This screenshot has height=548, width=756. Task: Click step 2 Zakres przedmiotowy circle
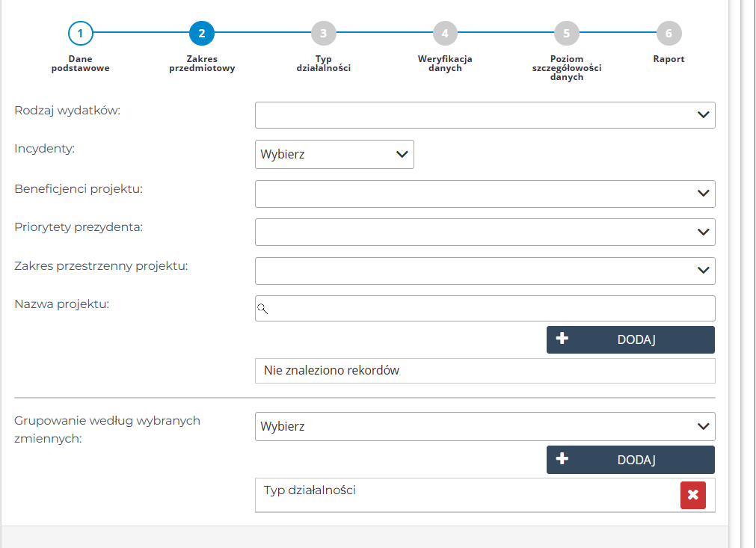pos(202,33)
